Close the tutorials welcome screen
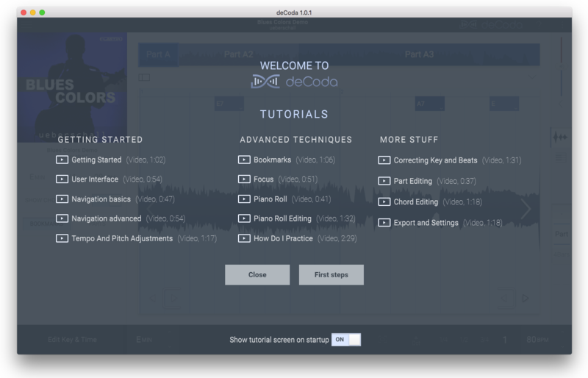The height and width of the screenshot is (378, 588). [257, 275]
